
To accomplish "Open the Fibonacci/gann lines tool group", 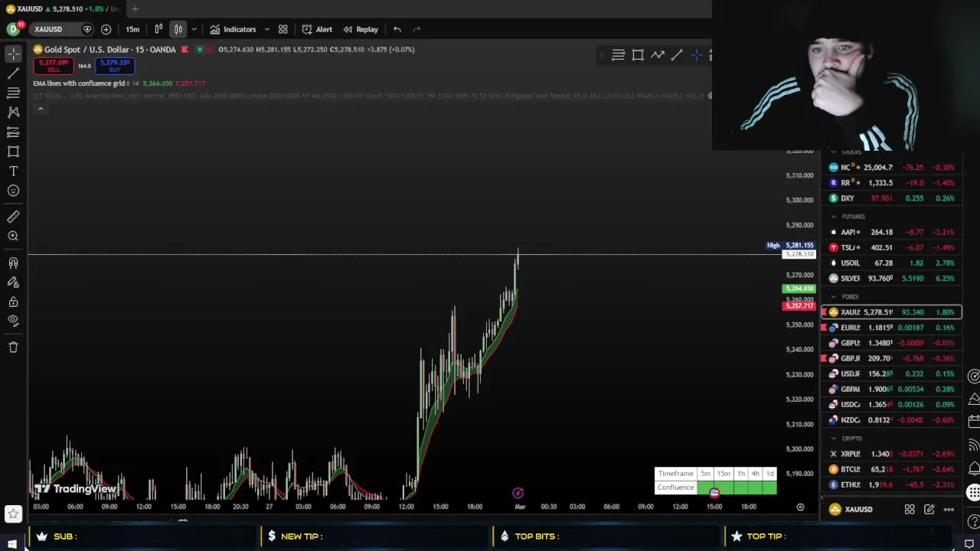I will coord(13,93).
